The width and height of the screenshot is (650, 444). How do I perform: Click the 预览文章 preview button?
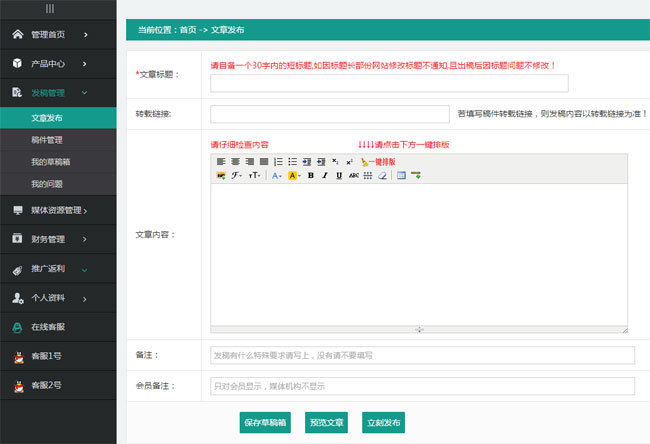click(327, 423)
